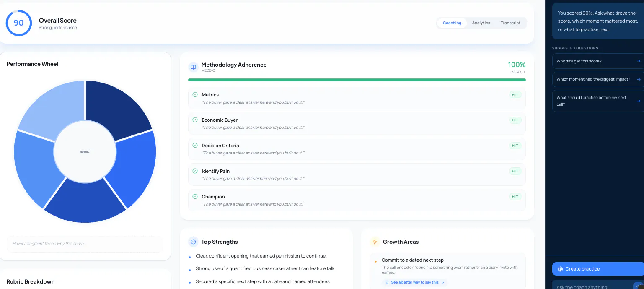The height and width of the screenshot is (289, 644).
Task: Open the Analytics tab
Action: [x=481, y=23]
